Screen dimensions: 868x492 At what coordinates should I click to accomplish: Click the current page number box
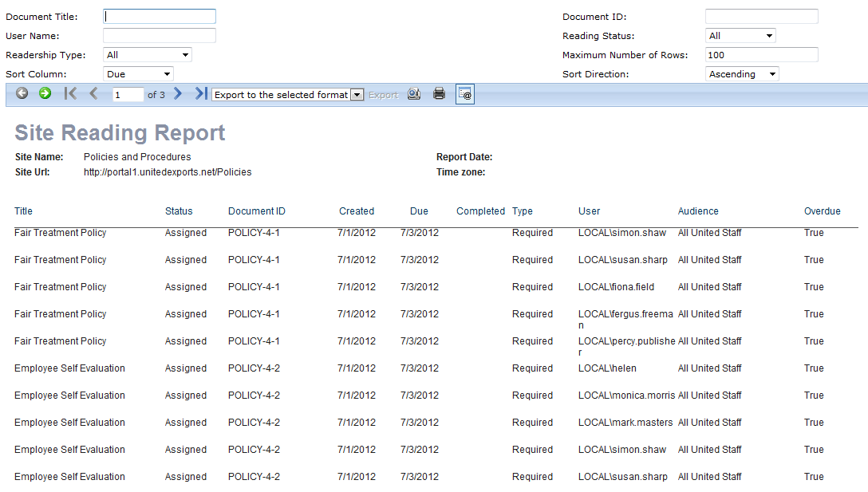pos(127,95)
